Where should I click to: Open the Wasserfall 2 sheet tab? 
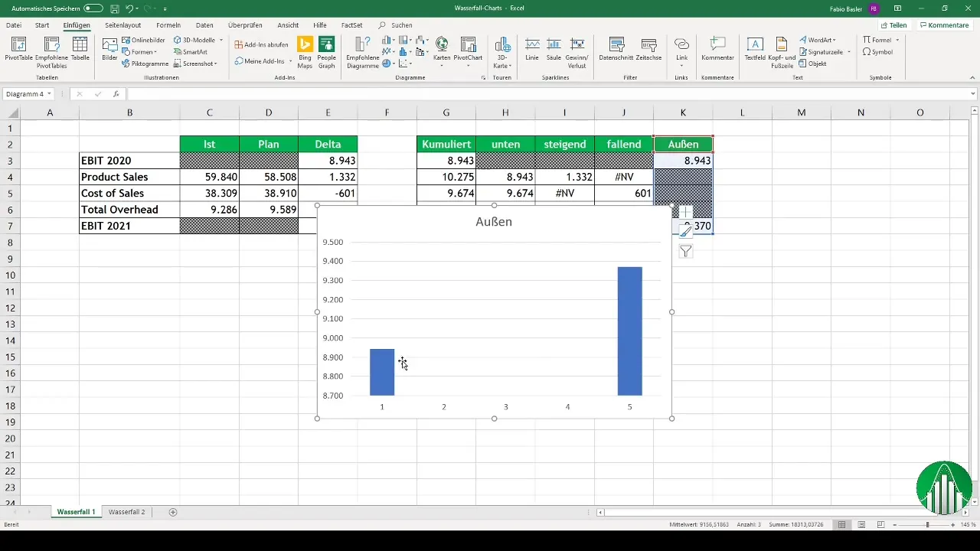pyautogui.click(x=126, y=511)
